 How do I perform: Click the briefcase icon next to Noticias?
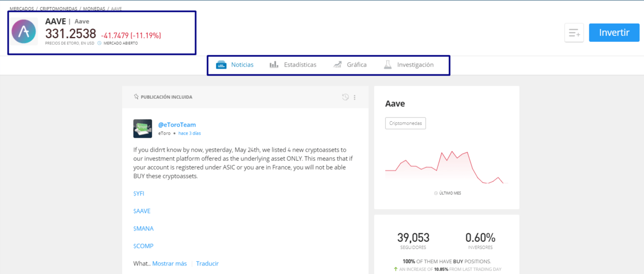click(221, 65)
